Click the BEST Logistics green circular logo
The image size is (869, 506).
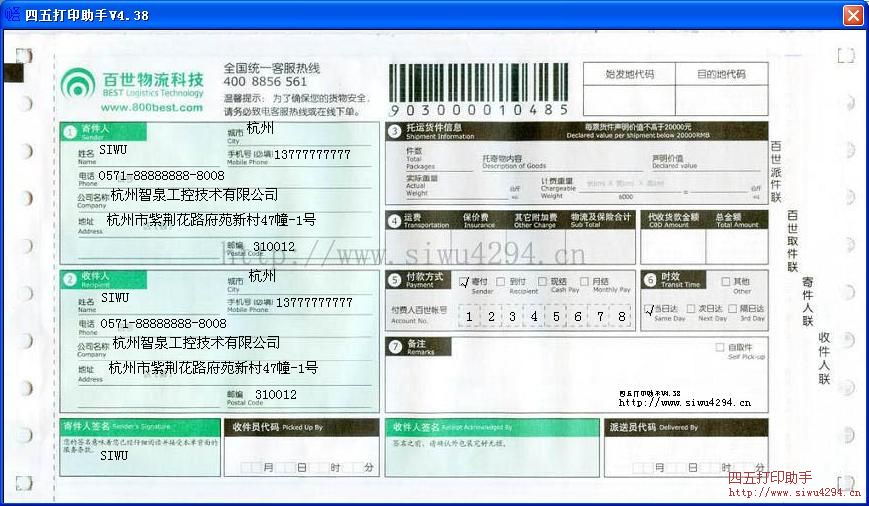[77, 84]
